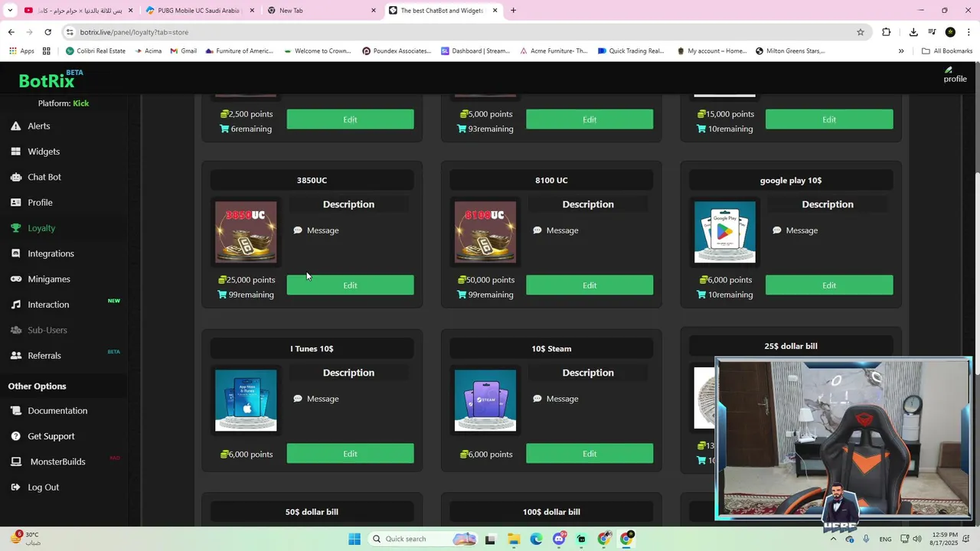Viewport: 980px width, 551px height.
Task: Click the microphone tray icon
Action: tap(866, 539)
